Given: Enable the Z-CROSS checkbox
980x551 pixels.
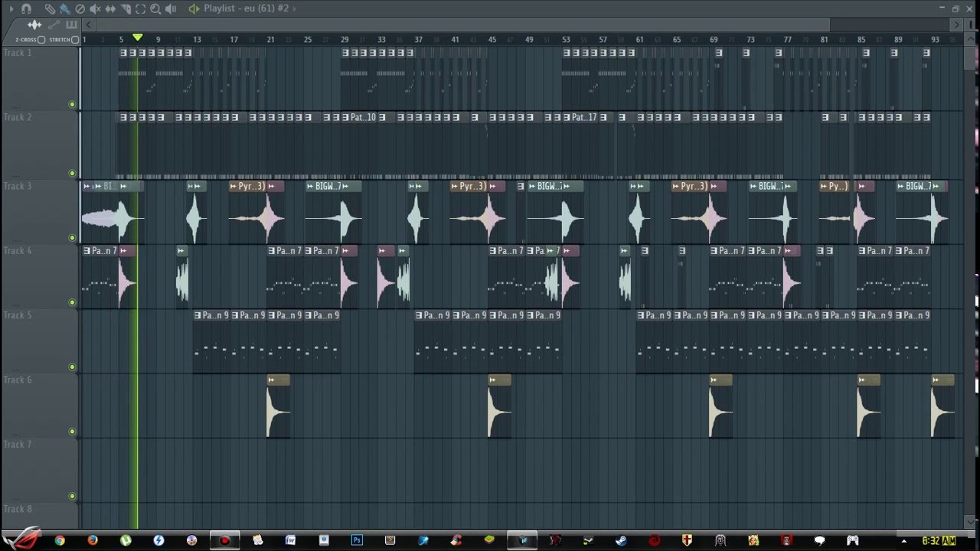Looking at the screenshot, I should coord(41,40).
